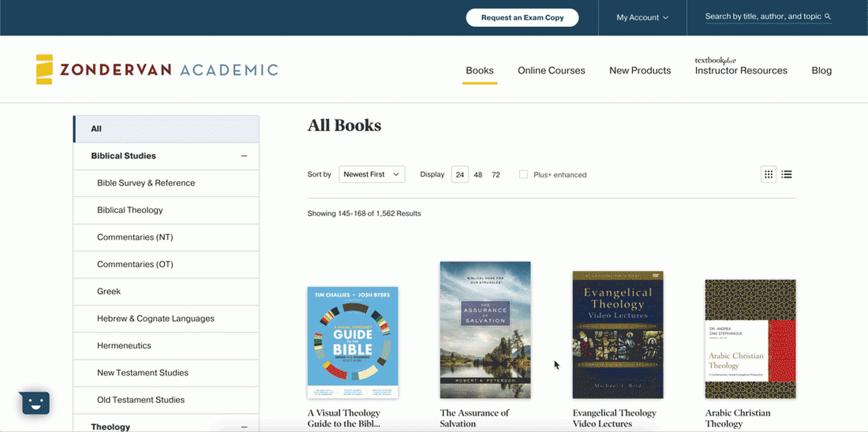Open Evangelical Theology Video Lectures cover

point(618,335)
